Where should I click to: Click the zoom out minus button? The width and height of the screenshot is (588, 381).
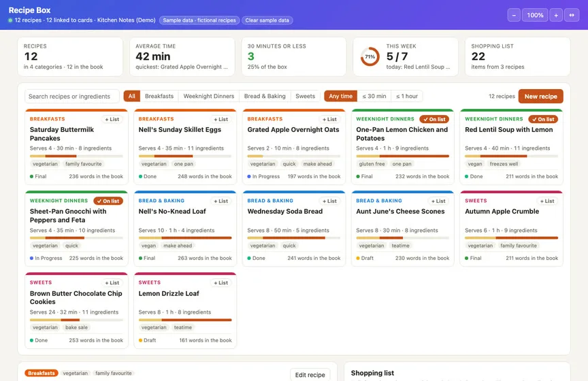514,16
